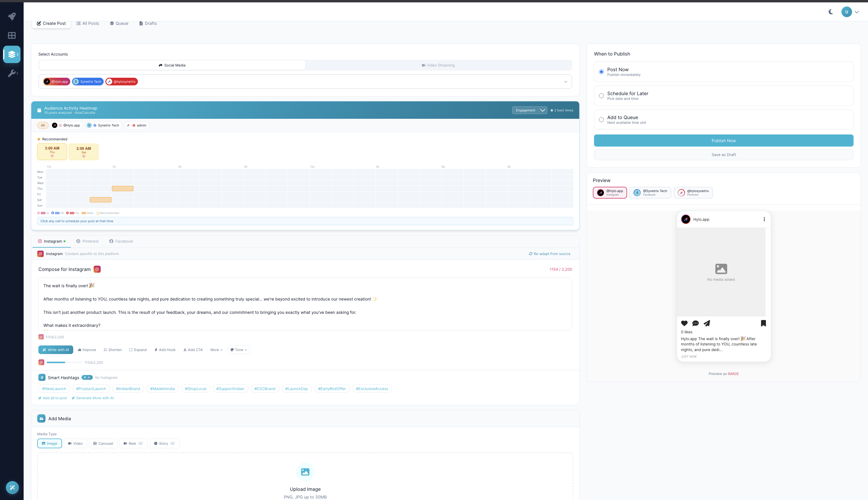This screenshot has height=500, width=868.
Task: Click the Instagram character count progress bar
Action: [64, 363]
